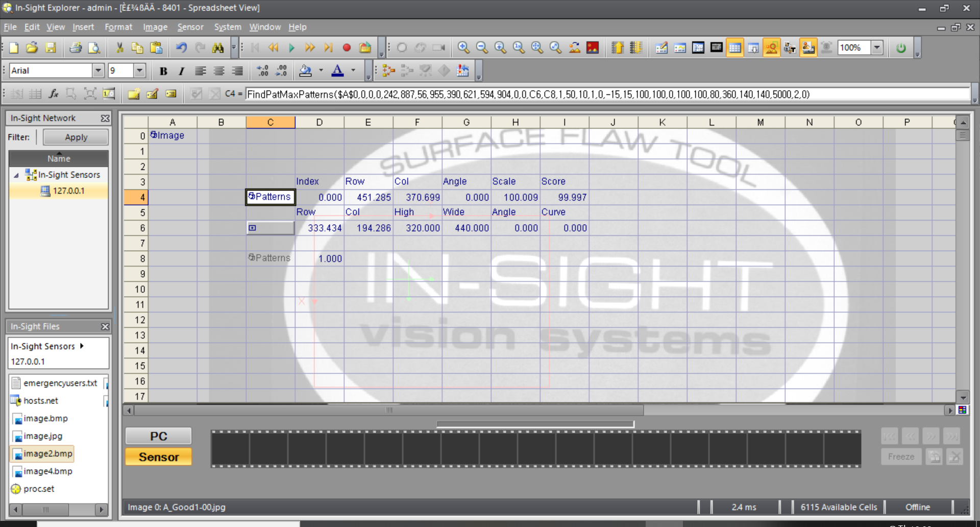The height and width of the screenshot is (527, 980).
Task: Open the System menu
Action: [228, 27]
